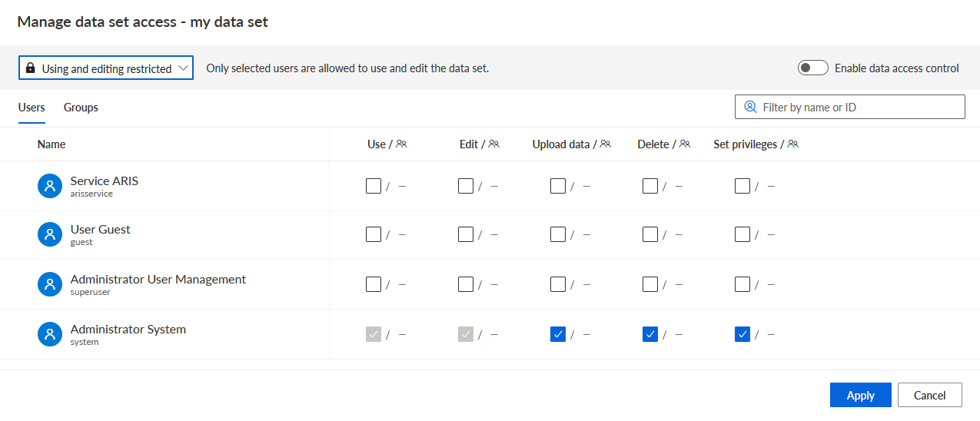Enable data access control switch
980x421 pixels.
pos(812,68)
